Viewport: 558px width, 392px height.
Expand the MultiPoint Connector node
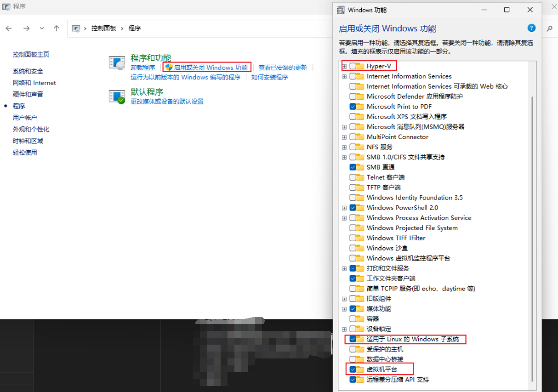click(x=344, y=137)
